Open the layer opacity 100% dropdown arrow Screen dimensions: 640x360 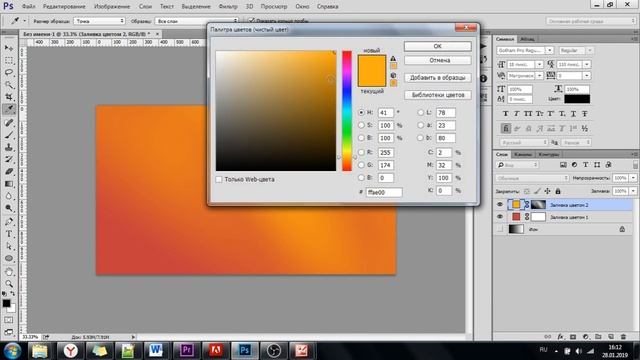tap(633, 178)
